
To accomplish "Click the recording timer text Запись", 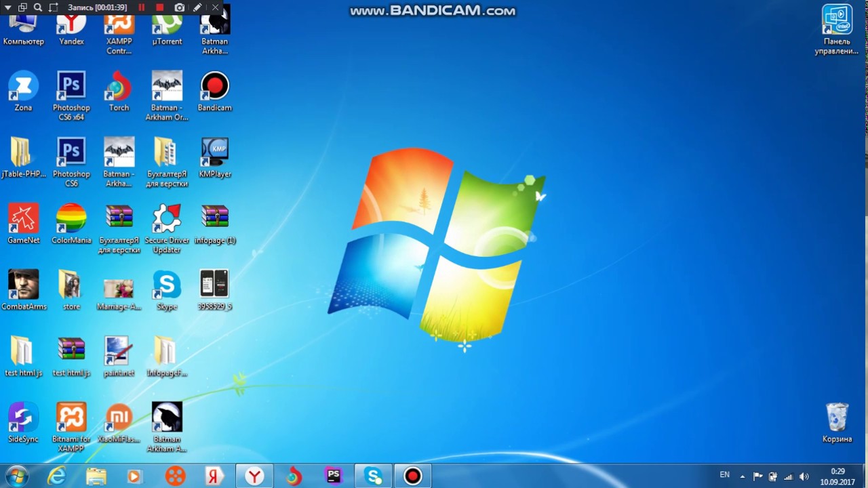I will point(97,7).
